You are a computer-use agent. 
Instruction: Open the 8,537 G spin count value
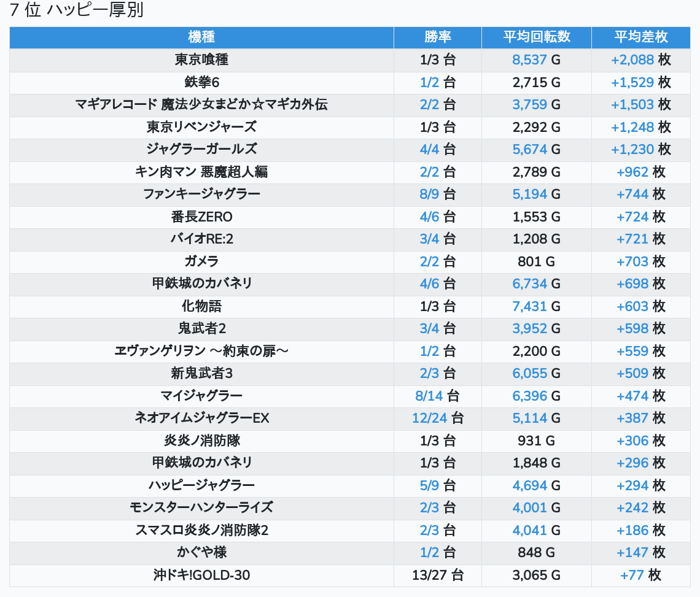coord(529,60)
